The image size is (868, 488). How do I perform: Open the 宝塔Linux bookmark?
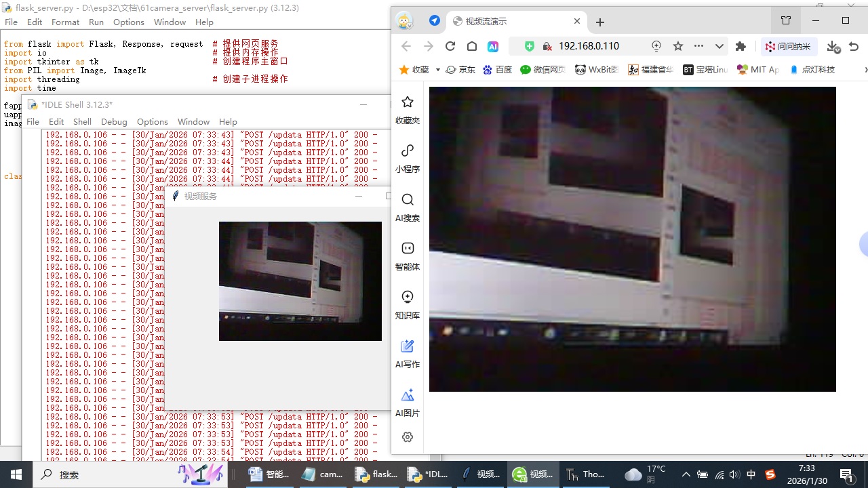(x=705, y=70)
